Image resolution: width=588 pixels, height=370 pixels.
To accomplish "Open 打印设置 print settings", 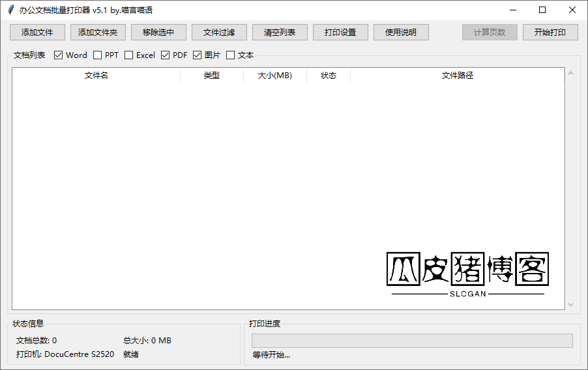I will pyautogui.click(x=340, y=33).
